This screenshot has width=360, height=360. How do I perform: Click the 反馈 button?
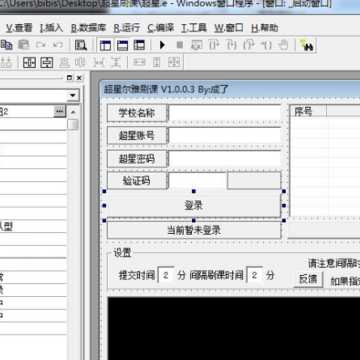click(308, 279)
